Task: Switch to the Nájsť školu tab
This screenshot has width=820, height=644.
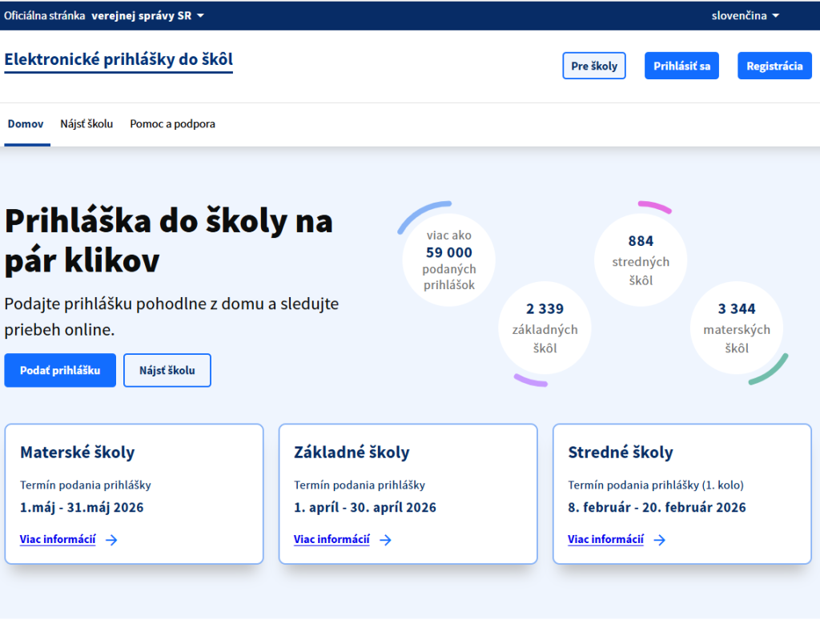Action: (x=86, y=124)
